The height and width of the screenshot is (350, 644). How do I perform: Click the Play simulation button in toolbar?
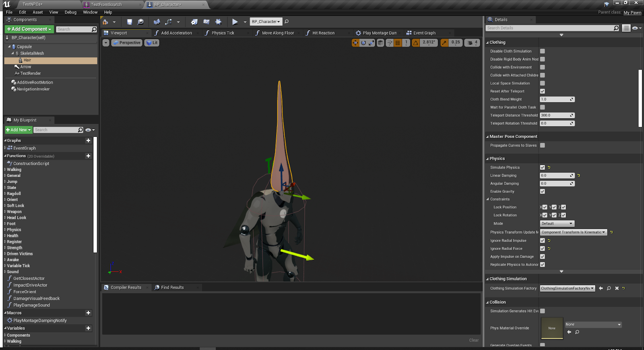pyautogui.click(x=235, y=22)
